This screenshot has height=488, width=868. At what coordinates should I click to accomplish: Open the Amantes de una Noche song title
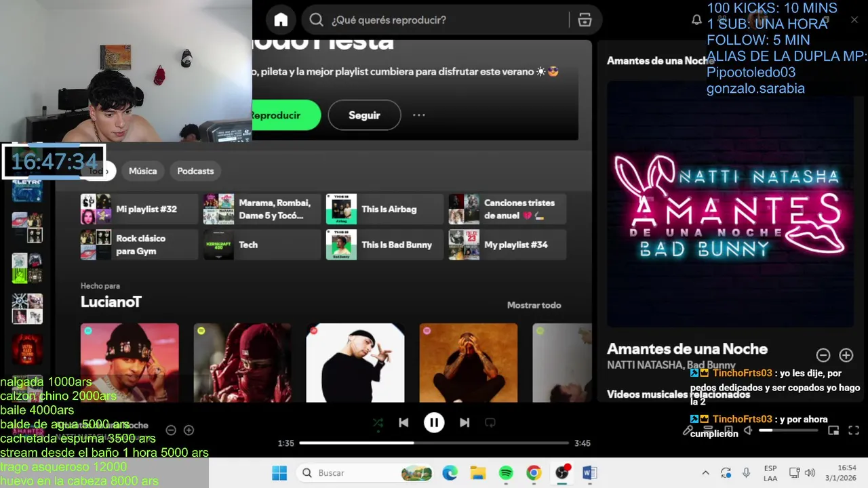pos(687,349)
